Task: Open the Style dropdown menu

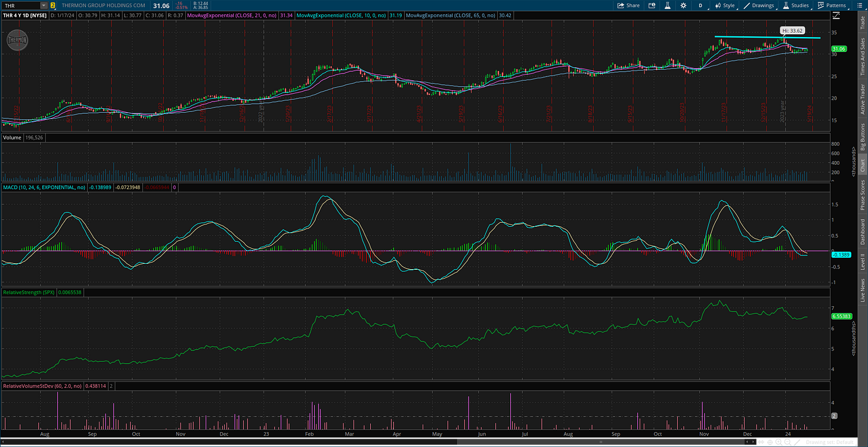Action: tap(726, 5)
